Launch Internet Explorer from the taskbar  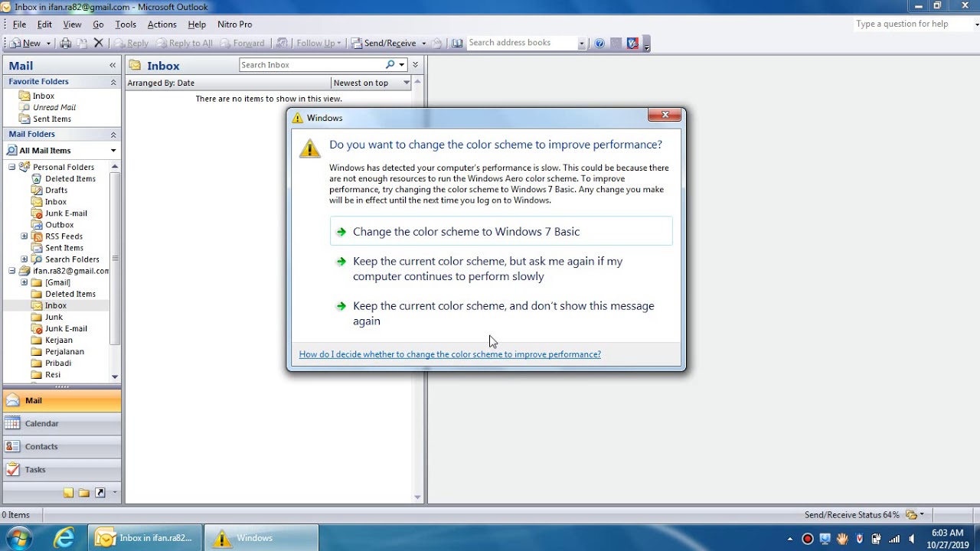click(64, 538)
